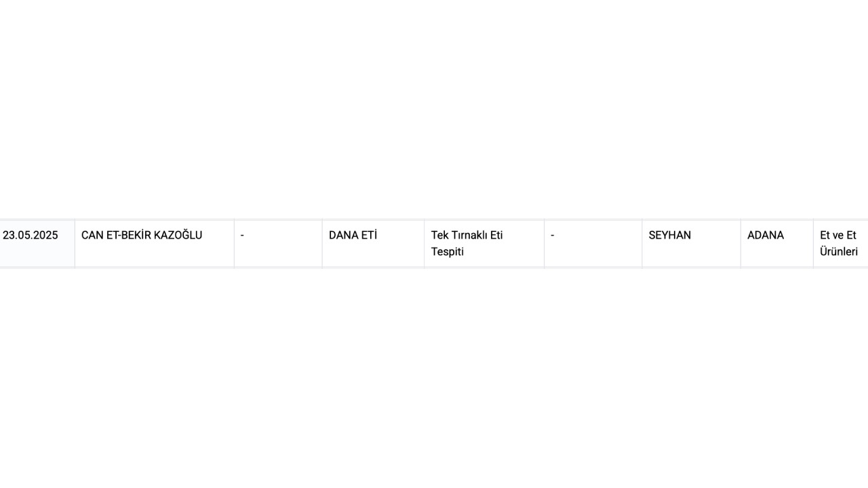Click the text Et ve Et

pos(838,235)
